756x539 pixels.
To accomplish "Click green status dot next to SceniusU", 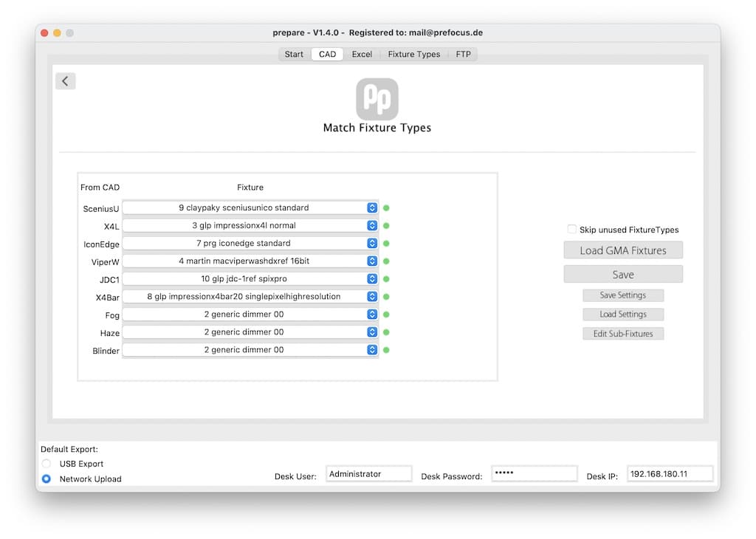I will (386, 208).
